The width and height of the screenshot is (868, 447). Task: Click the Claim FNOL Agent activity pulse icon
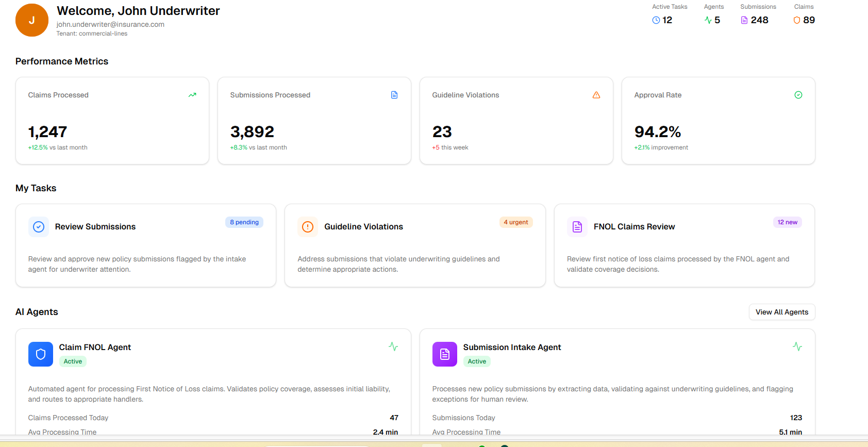393,347
